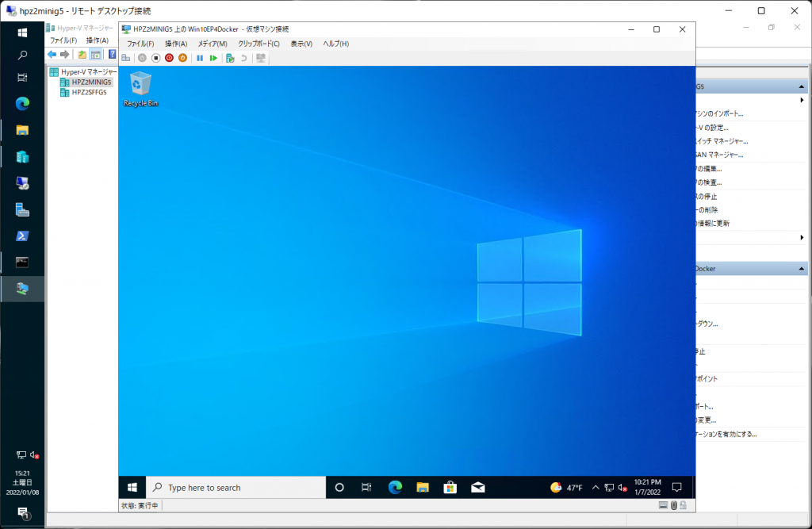Open 操作(A) menu in Hyper-V Manager
The width and height of the screenshot is (812, 529).
tap(98, 40)
